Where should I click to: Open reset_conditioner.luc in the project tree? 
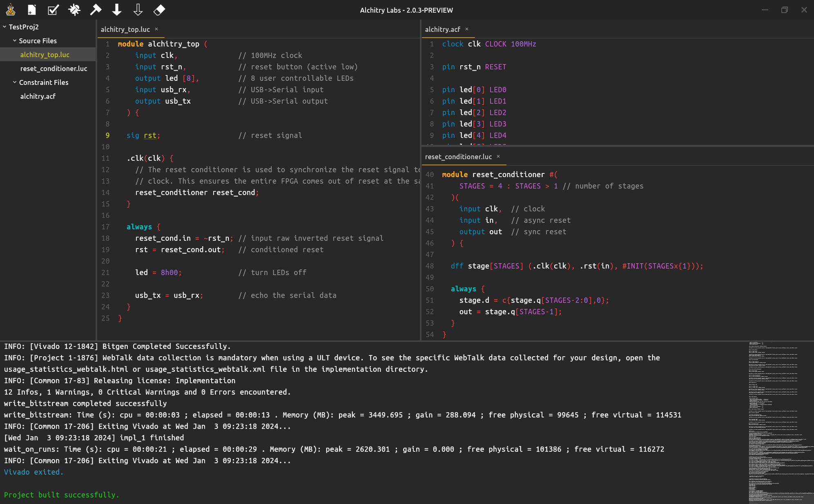pyautogui.click(x=54, y=69)
